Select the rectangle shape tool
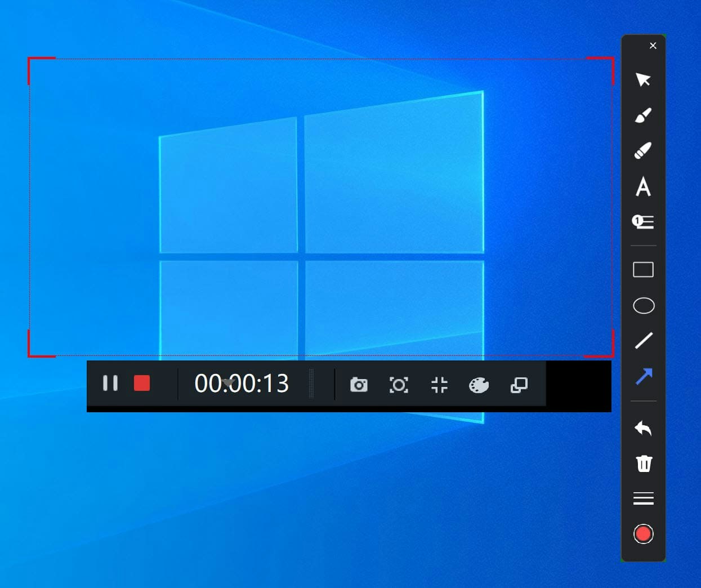The height and width of the screenshot is (588, 701). [643, 270]
